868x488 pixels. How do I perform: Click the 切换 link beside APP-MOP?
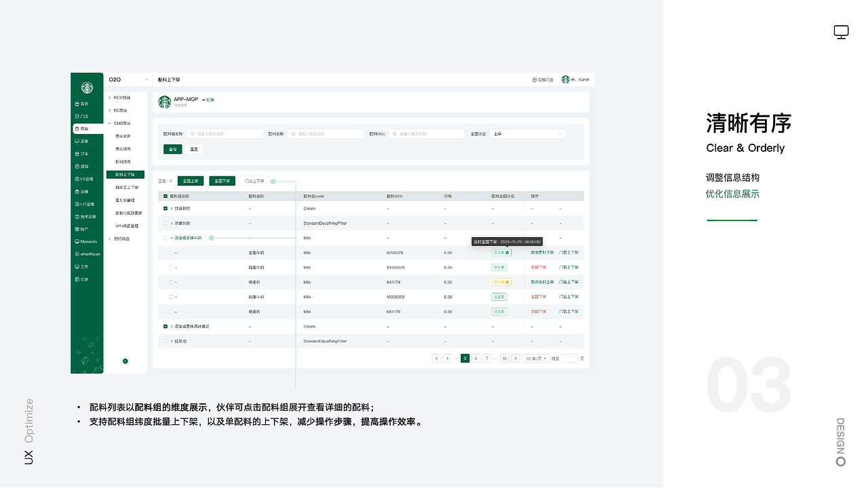pos(208,100)
